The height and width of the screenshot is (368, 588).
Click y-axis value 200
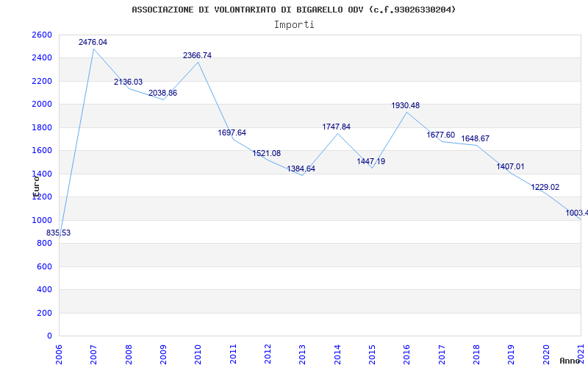tap(46, 313)
